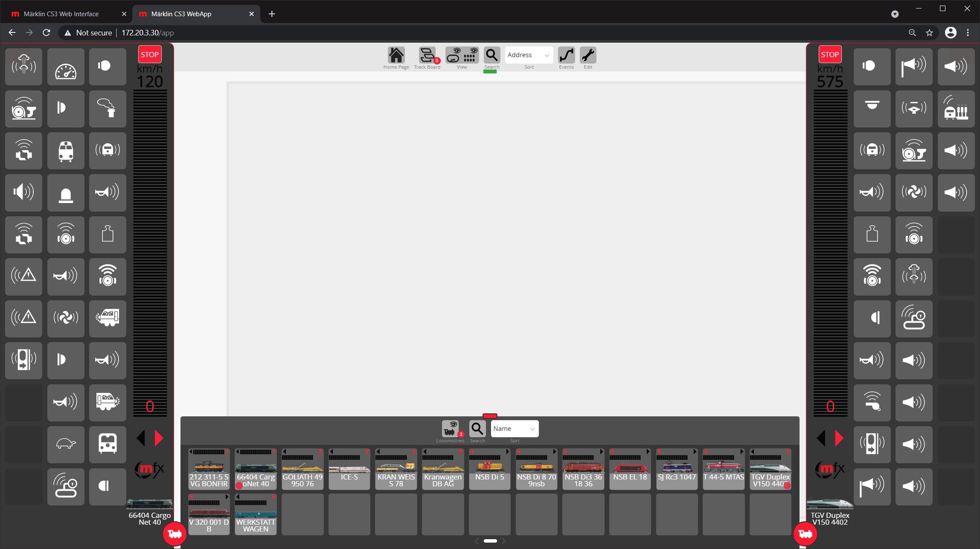980x549 pixels.
Task: Toggle left panel turtle slow-speed function
Action: click(66, 444)
